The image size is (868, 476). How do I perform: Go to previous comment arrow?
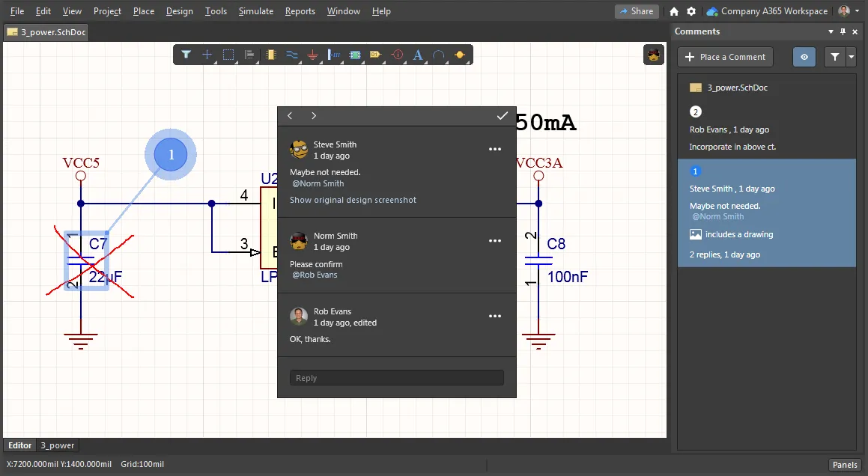[x=290, y=116]
